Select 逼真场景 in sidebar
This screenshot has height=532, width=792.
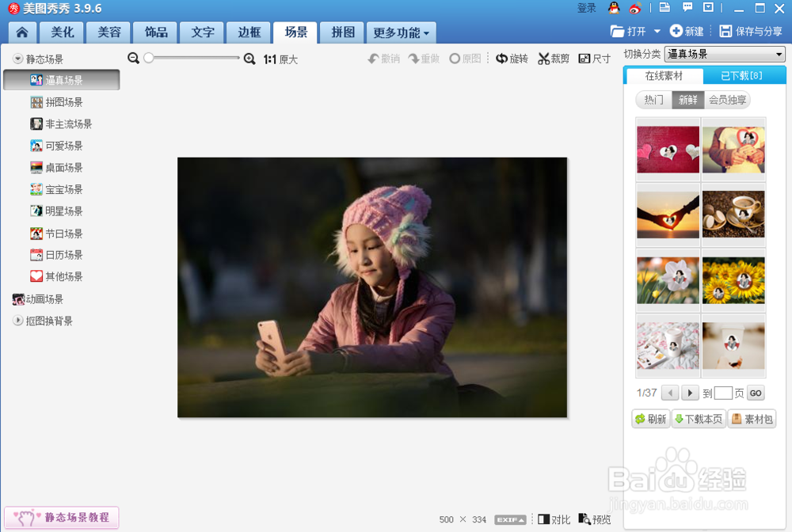click(x=62, y=80)
